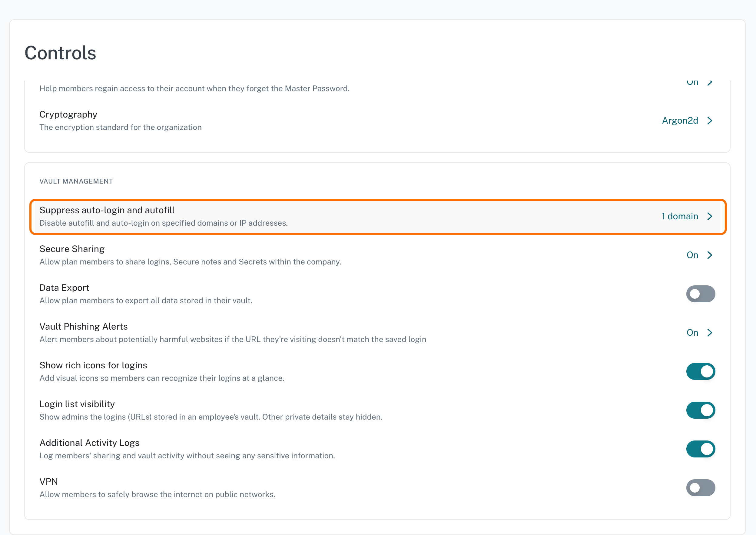
Task: Click 'Allow plan members to export' description
Action: click(146, 301)
